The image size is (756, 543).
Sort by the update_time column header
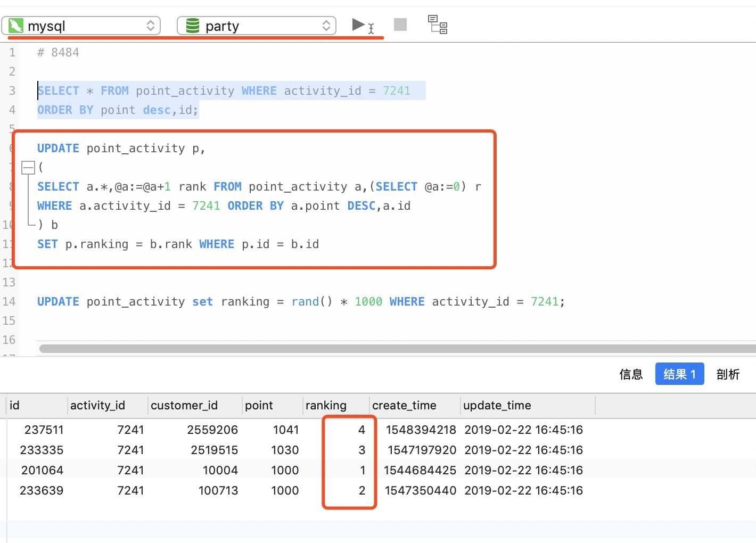(528, 406)
